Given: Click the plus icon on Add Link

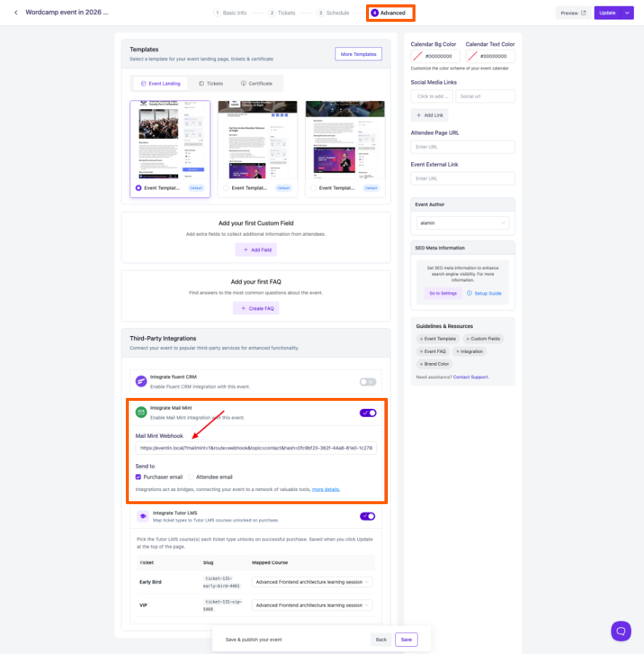Looking at the screenshot, I should pos(418,115).
